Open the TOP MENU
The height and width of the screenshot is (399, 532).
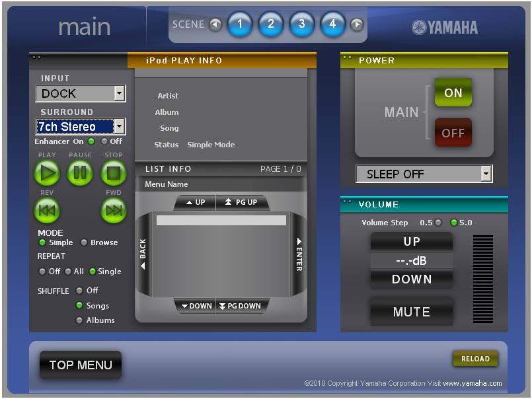(x=81, y=365)
